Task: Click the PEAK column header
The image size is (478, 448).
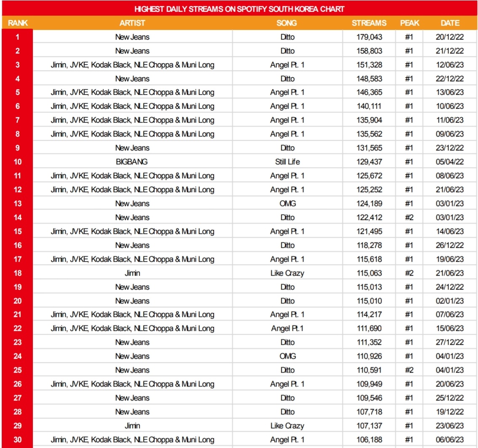Action: tap(409, 23)
